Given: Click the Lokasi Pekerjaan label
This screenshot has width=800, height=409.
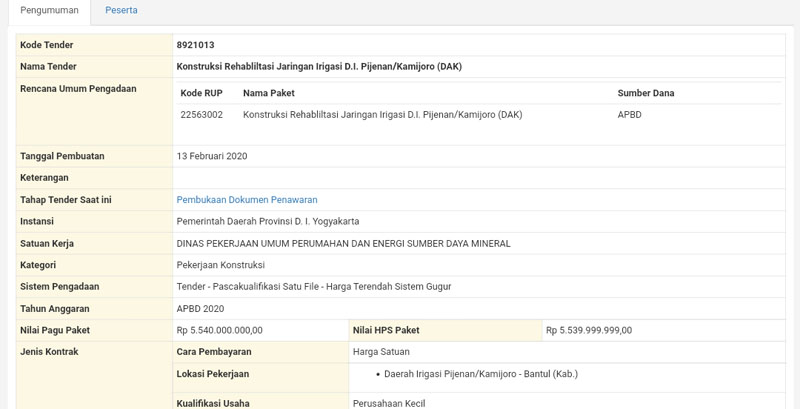Looking at the screenshot, I should [213, 374].
